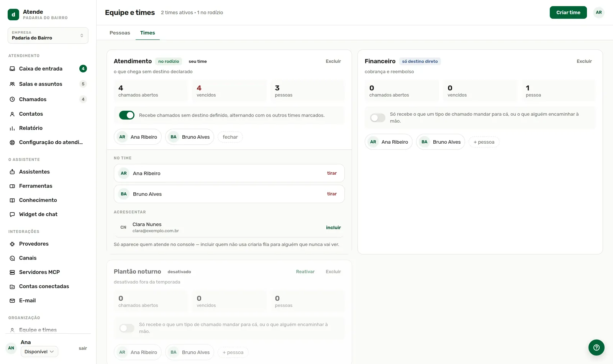The width and height of the screenshot is (613, 364).
Task: Click the Widget de chat icon
Action: [x=12, y=215]
